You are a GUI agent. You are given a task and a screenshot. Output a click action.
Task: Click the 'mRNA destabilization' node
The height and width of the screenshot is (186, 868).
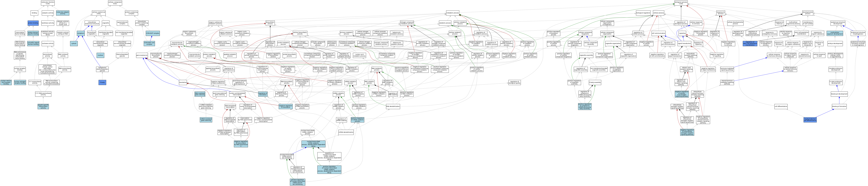[x=346, y=132]
